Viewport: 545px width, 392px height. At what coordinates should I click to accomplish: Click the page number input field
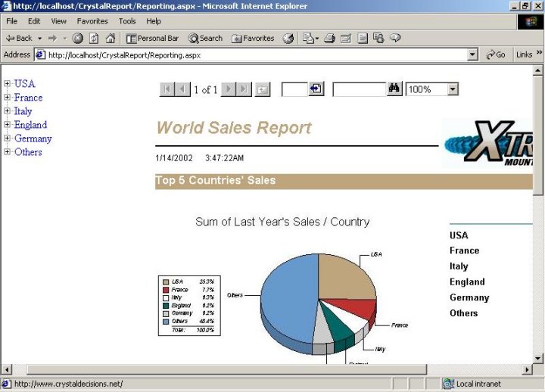[294, 89]
